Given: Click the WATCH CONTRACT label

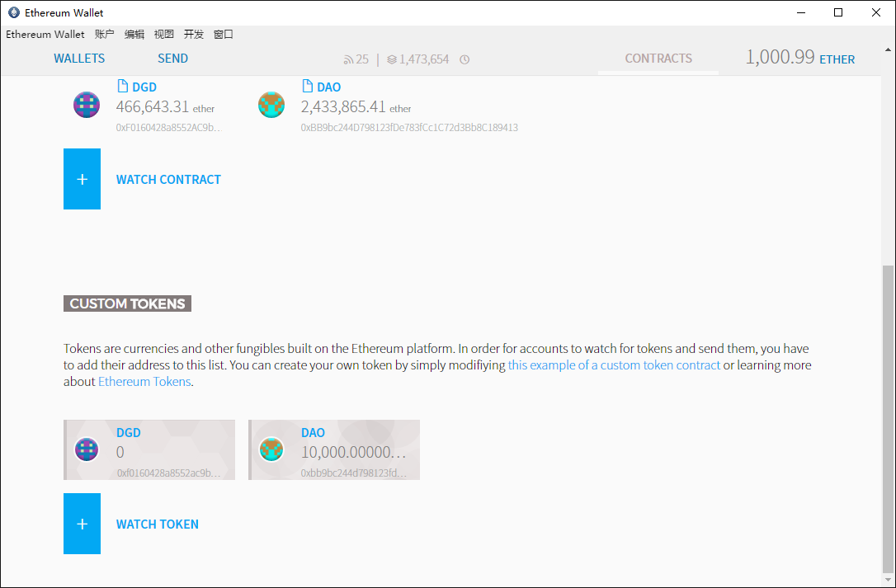Looking at the screenshot, I should [168, 180].
